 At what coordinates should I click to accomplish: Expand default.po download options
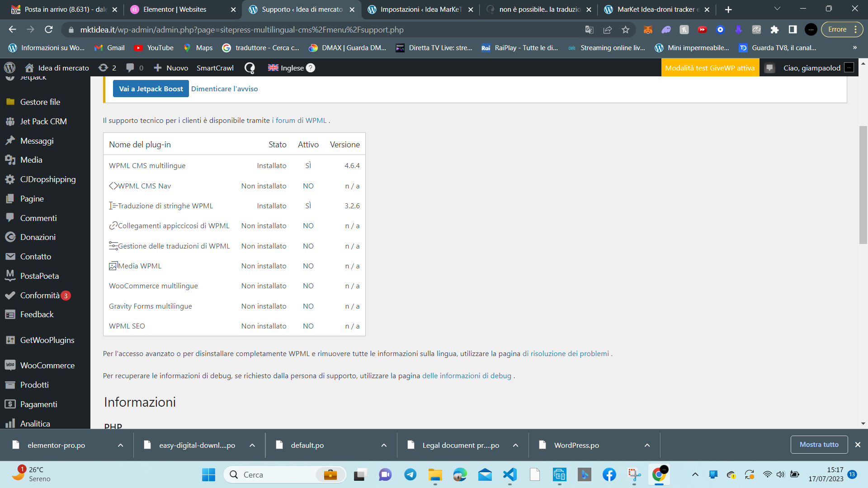tap(384, 446)
